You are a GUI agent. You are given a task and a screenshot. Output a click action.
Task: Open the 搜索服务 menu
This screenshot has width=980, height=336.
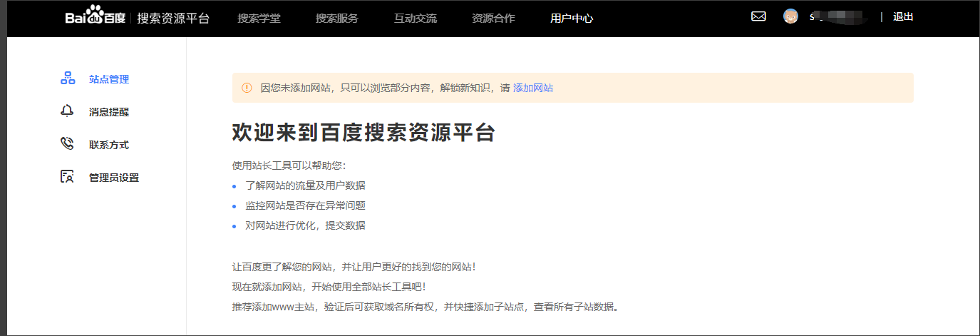click(337, 18)
